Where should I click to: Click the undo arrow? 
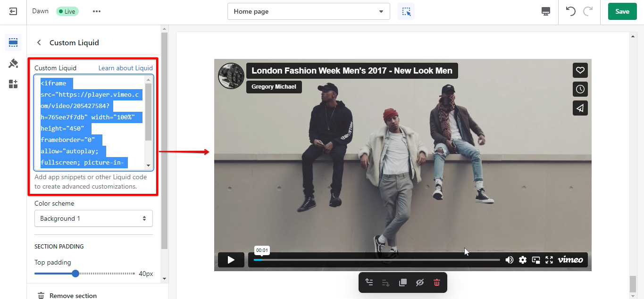tap(571, 11)
